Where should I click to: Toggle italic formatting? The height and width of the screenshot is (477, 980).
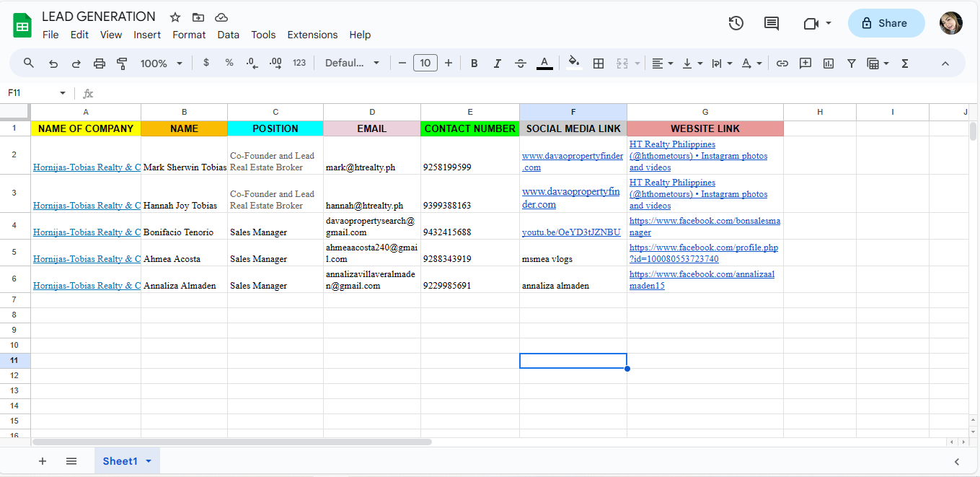[x=498, y=64]
